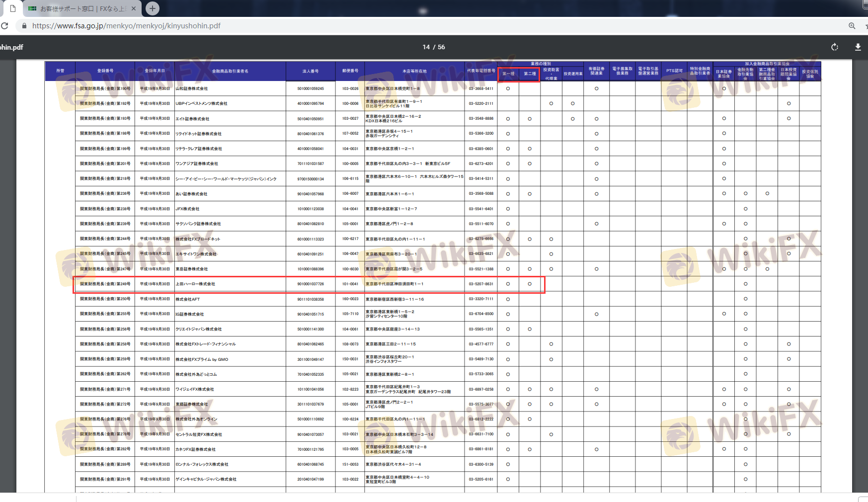
Task: Select column header 第二種
Action: [530, 74]
